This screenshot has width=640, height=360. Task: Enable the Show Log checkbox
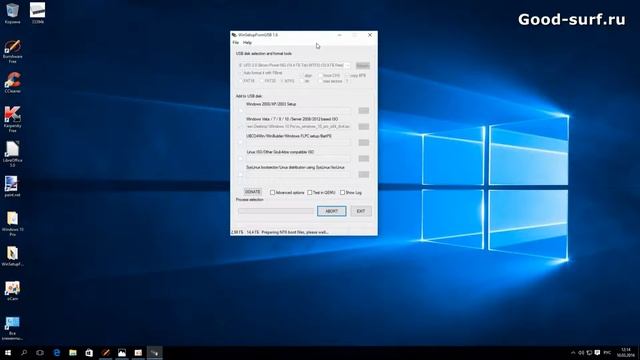342,192
